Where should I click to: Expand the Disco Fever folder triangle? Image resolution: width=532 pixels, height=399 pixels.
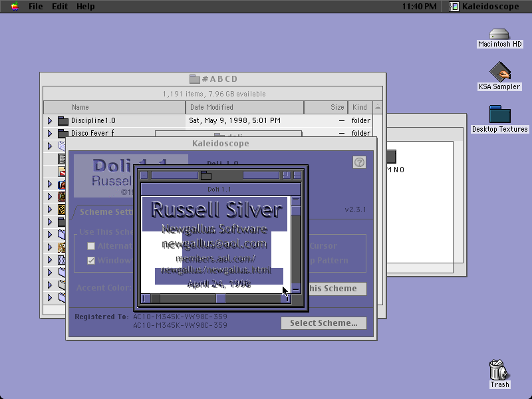[x=49, y=133]
